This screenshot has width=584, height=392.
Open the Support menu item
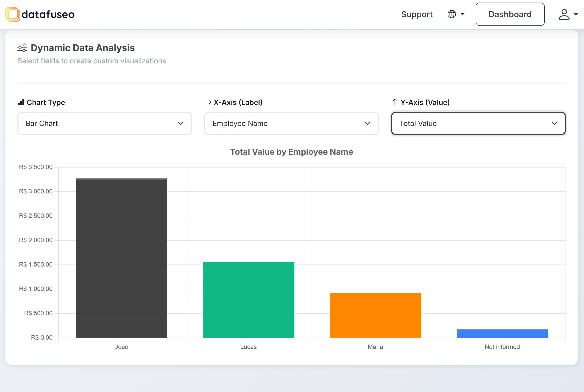click(417, 14)
